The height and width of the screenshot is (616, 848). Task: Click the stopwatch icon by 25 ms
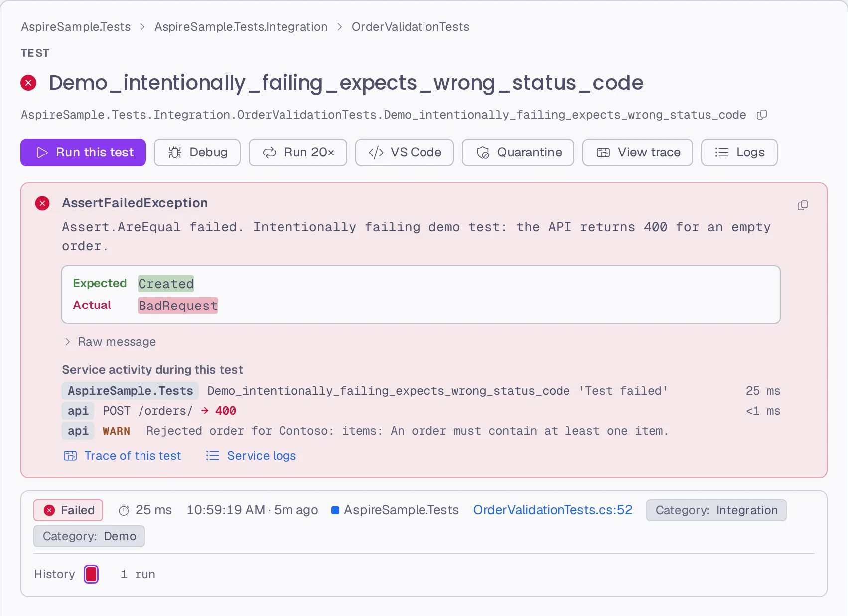[x=124, y=510]
